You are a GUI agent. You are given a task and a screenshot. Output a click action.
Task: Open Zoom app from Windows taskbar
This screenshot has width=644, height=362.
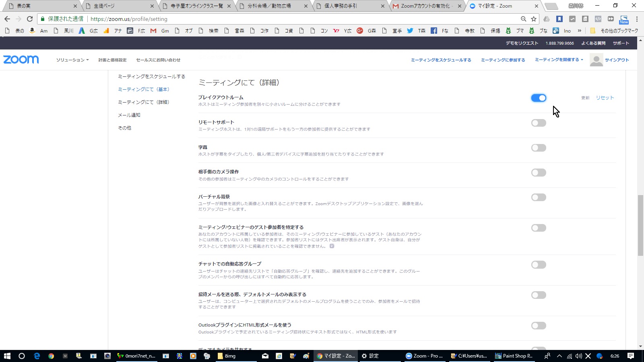[x=424, y=356]
